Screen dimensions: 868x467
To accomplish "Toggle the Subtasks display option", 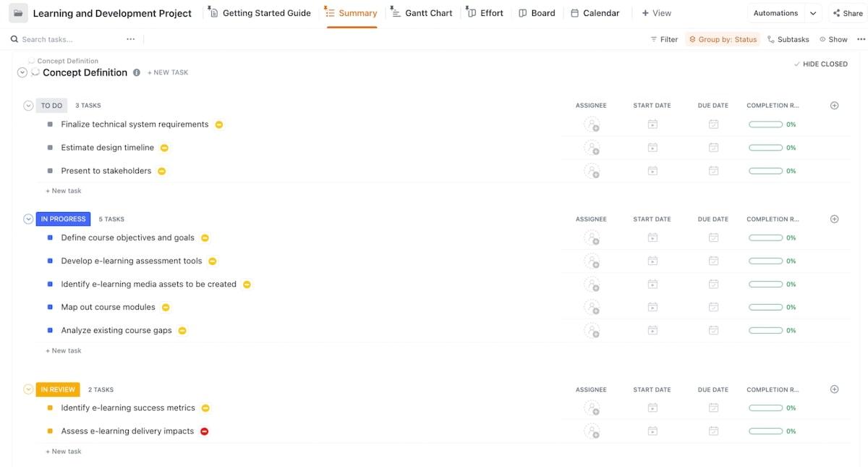I will (x=788, y=39).
